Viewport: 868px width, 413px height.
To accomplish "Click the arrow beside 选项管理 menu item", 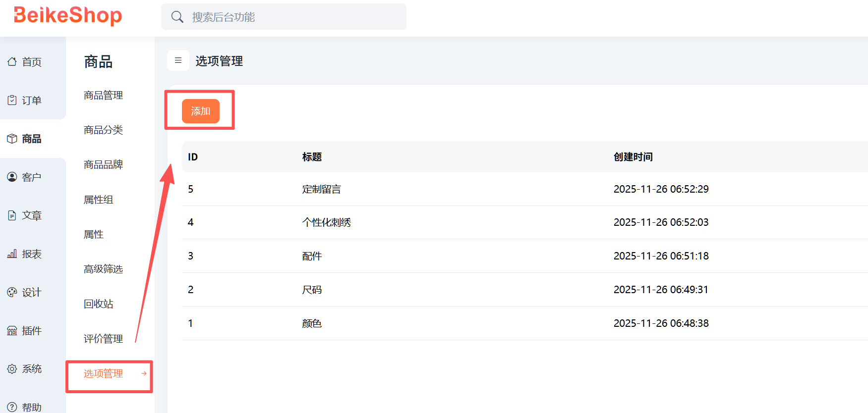I will (x=144, y=373).
